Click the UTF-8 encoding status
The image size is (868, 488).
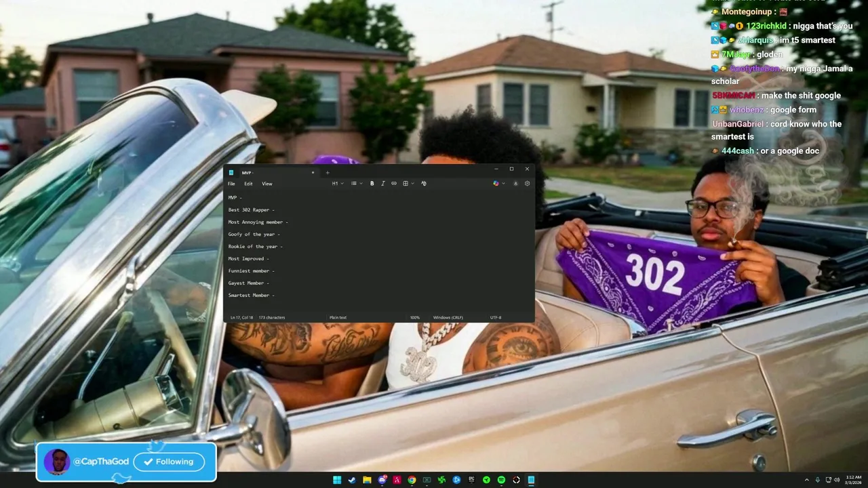click(496, 317)
